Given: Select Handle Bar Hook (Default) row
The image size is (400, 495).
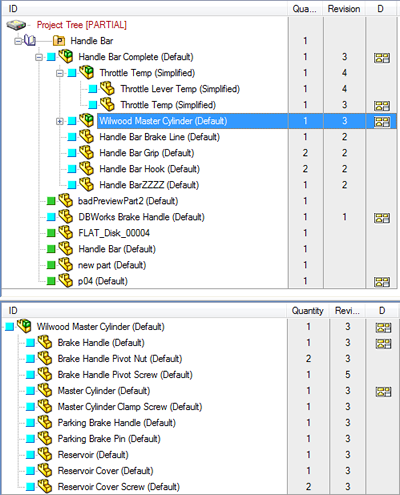Looking at the screenshot, I should click(149, 169).
